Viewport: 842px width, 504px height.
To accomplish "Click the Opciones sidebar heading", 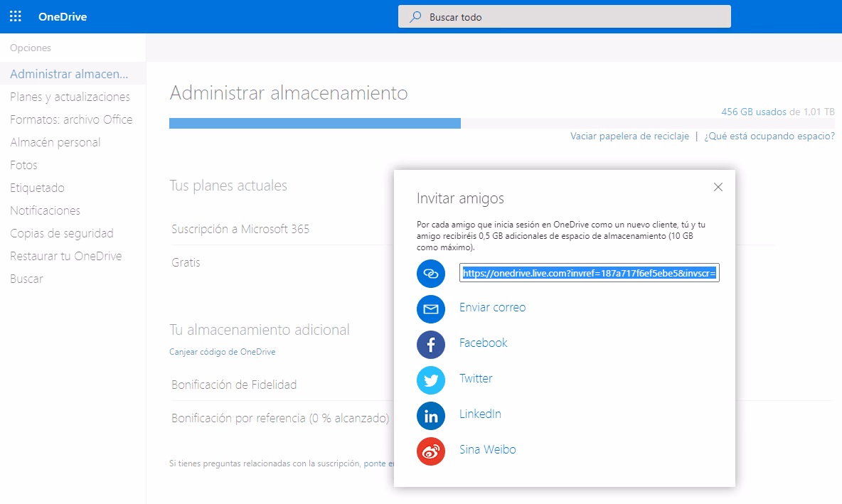I will [31, 48].
